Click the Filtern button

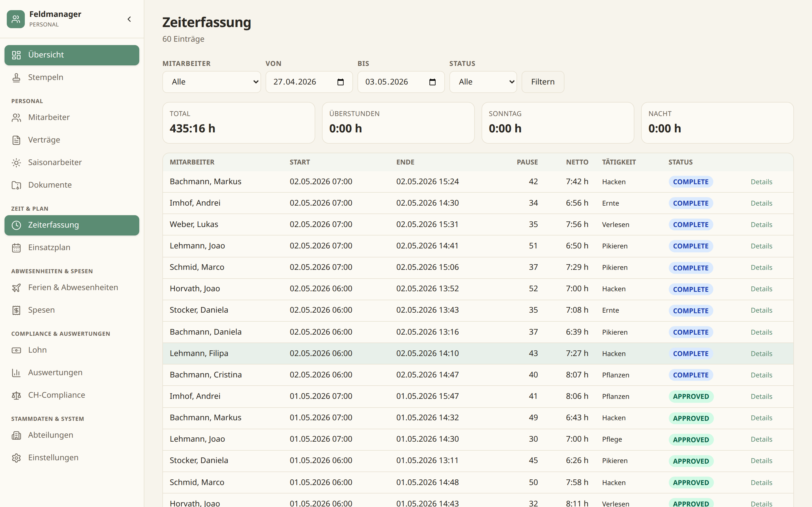pos(542,82)
